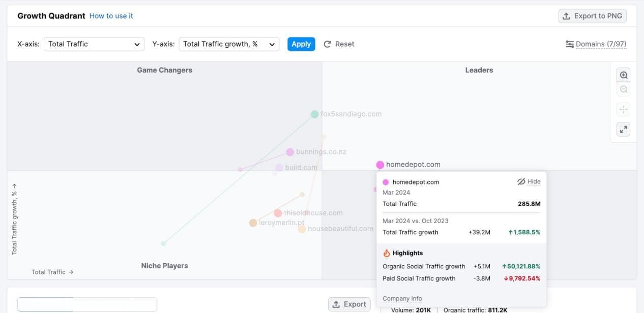The height and width of the screenshot is (313, 644).
Task: Click the bottom Export button
Action: tap(349, 304)
